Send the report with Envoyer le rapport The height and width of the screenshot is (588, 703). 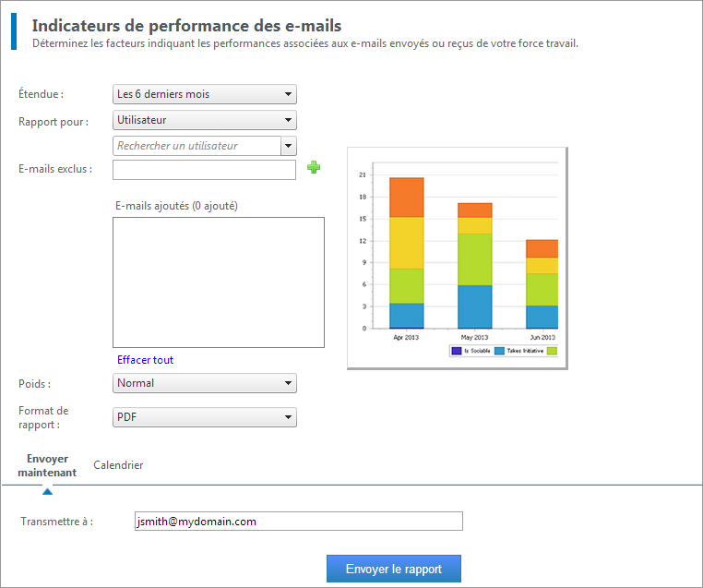(x=394, y=569)
